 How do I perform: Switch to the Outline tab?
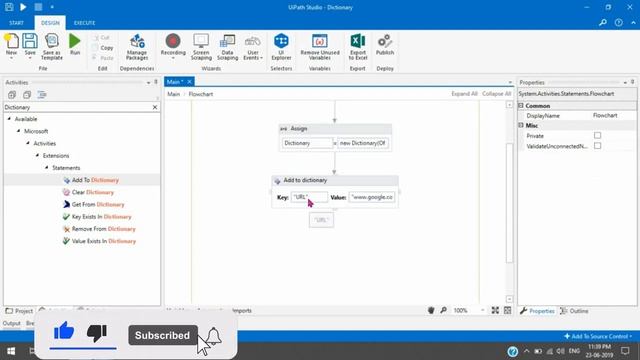[x=574, y=311]
